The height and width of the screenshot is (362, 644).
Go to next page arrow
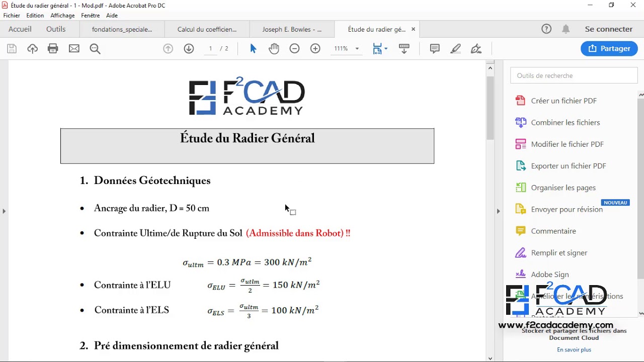point(189,49)
